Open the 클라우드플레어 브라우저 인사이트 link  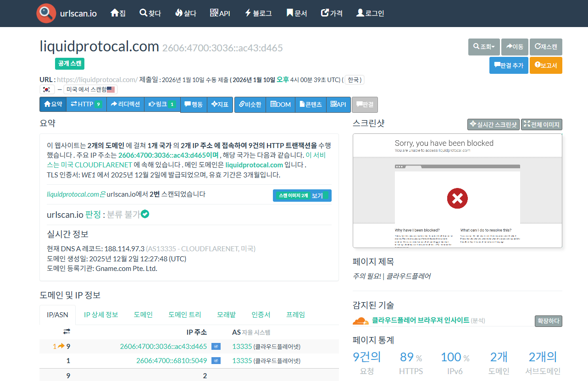pos(421,320)
